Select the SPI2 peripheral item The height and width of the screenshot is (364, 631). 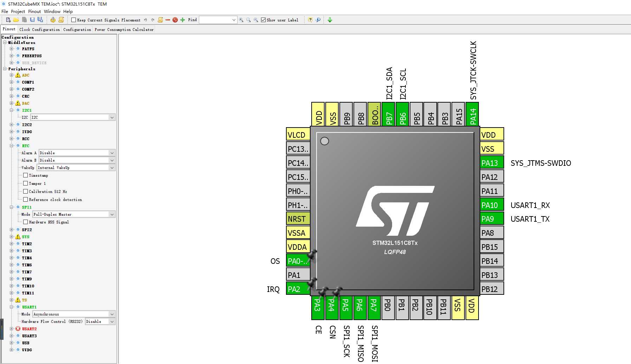[x=27, y=230]
